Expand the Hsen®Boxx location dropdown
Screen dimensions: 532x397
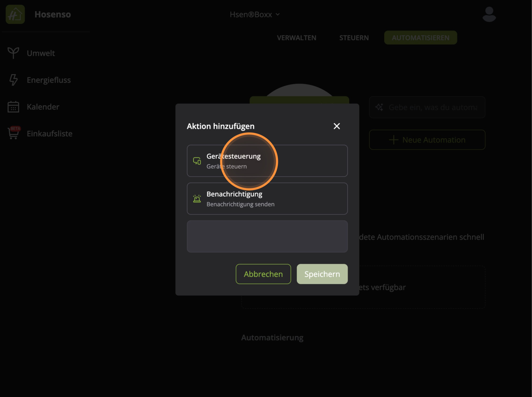coord(255,14)
